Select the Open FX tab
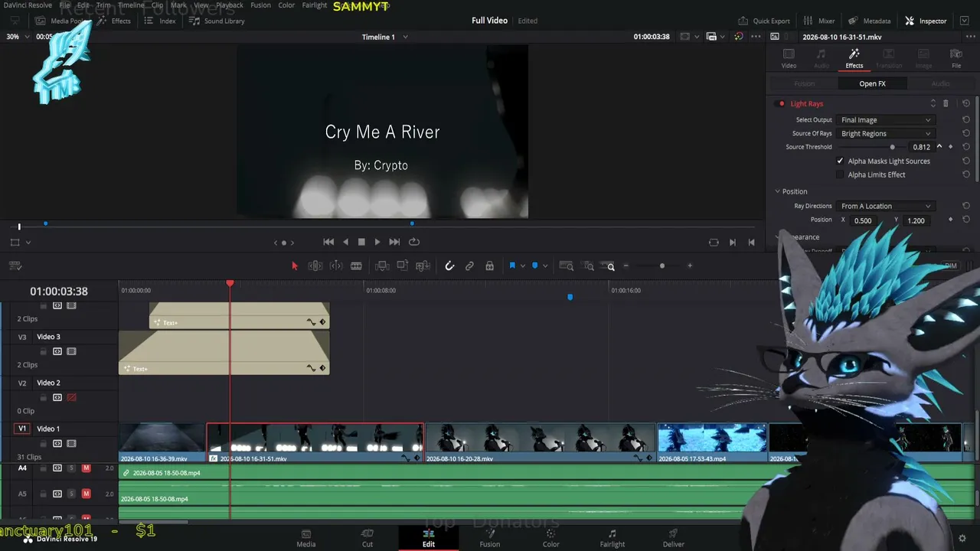 coord(872,83)
